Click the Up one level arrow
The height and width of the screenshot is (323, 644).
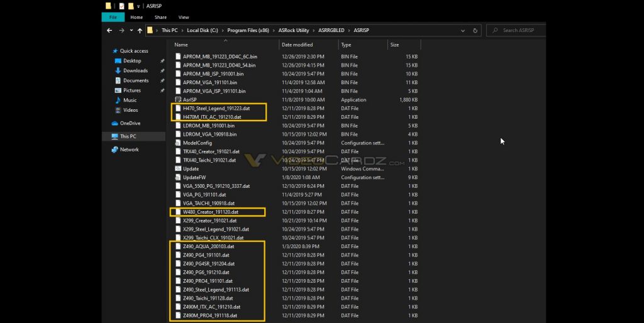tap(139, 30)
